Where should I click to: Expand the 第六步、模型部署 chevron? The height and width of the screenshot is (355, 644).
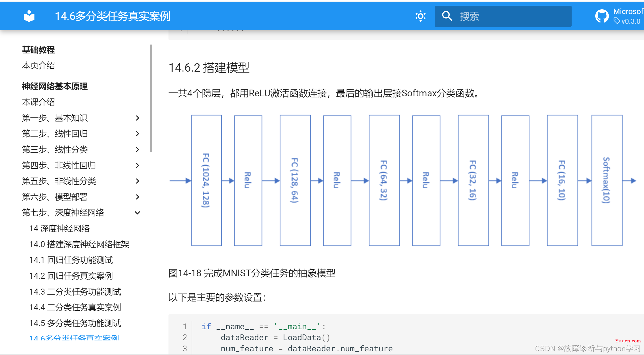137,197
